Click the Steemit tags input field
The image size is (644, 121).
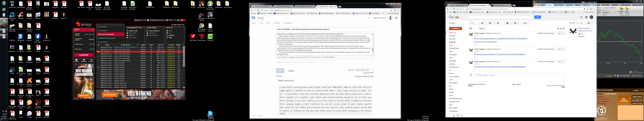point(325,62)
